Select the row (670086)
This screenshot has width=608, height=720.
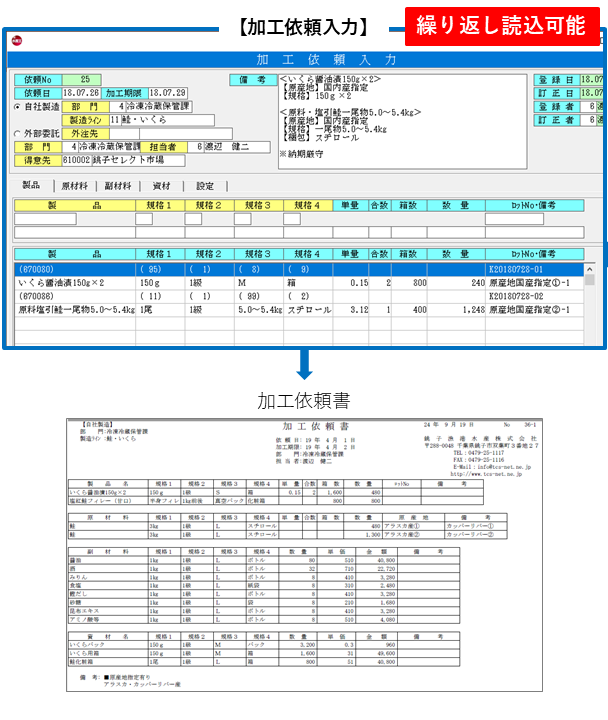pyautogui.click(x=298, y=297)
